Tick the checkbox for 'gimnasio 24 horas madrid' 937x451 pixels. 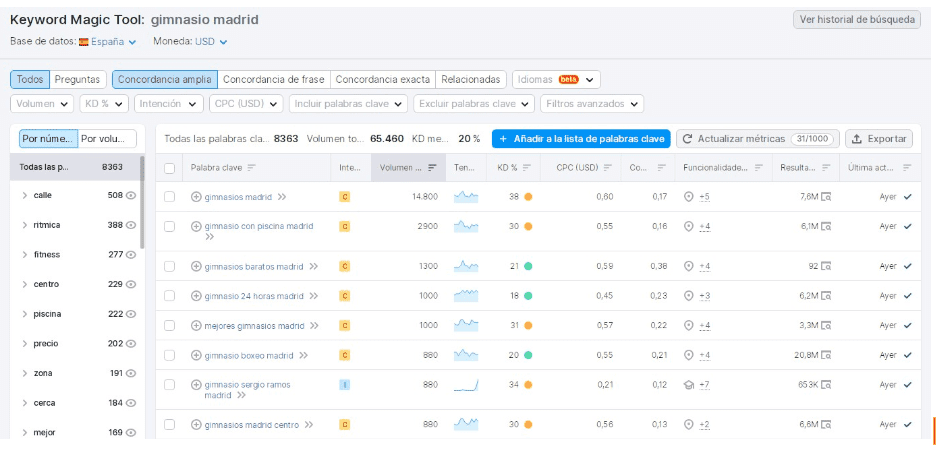pyautogui.click(x=170, y=296)
